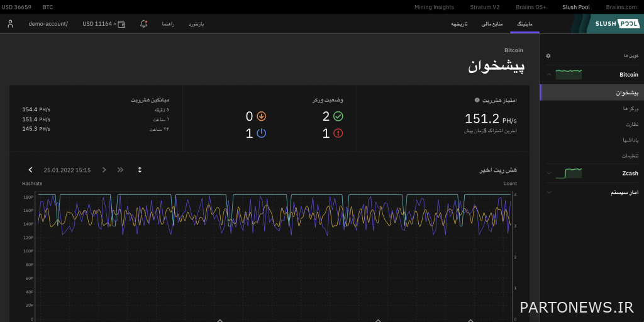Click the 145.3 PH/s 24-hour average
The image size is (644, 322).
[36, 129]
